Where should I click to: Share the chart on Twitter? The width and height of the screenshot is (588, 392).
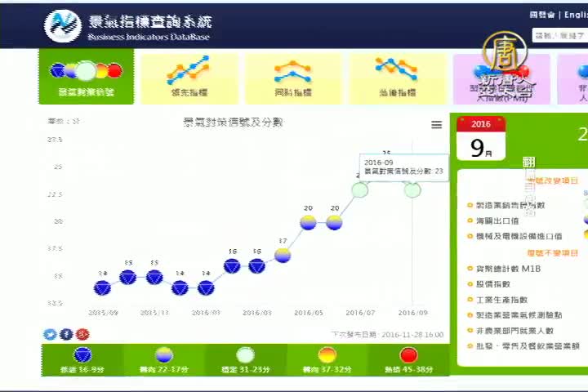[50, 334]
